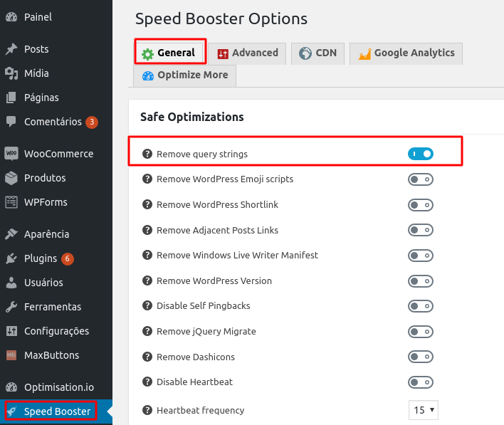Image resolution: width=504 pixels, height=425 pixels.
Task: Click the Painel dashboard icon
Action: tap(11, 17)
